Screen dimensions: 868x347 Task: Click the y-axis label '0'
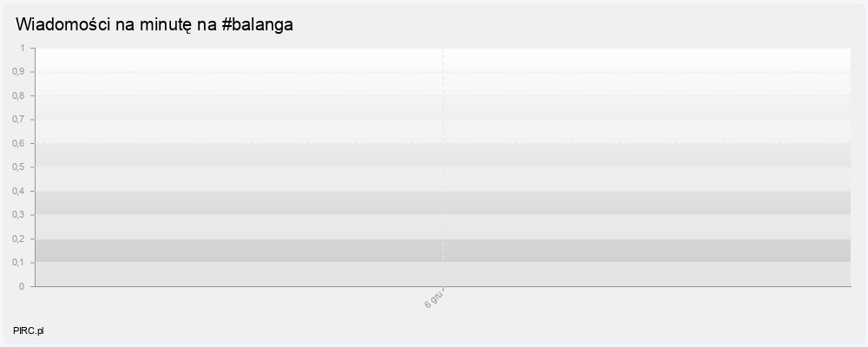pos(23,286)
